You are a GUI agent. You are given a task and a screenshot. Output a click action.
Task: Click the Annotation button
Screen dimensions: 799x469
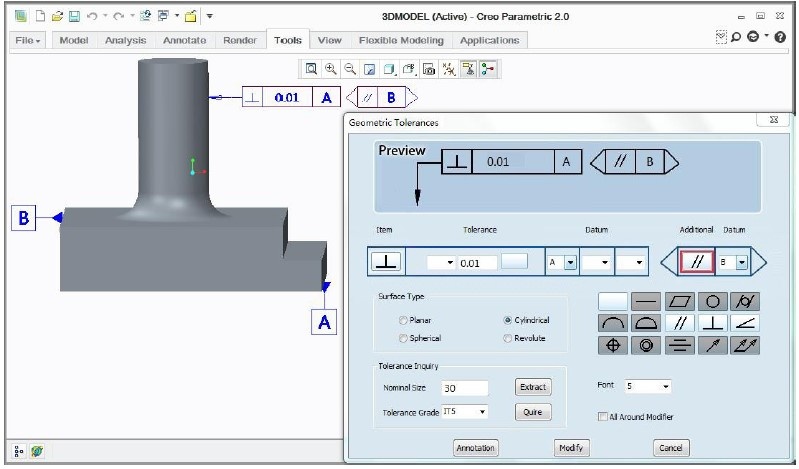point(475,448)
